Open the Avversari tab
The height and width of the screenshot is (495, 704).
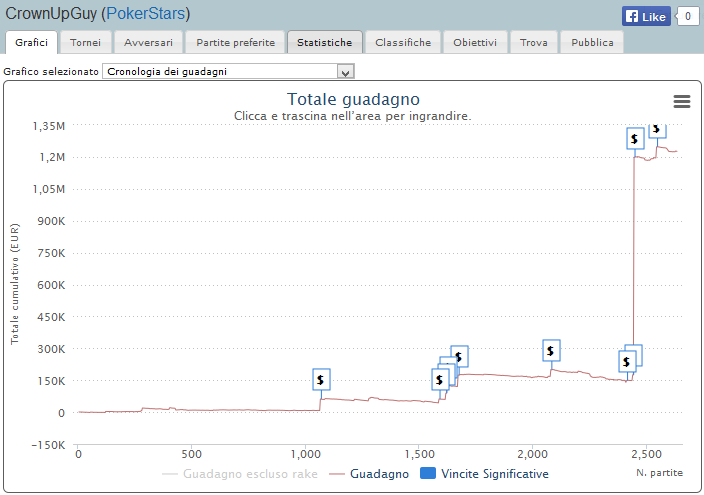pos(148,43)
